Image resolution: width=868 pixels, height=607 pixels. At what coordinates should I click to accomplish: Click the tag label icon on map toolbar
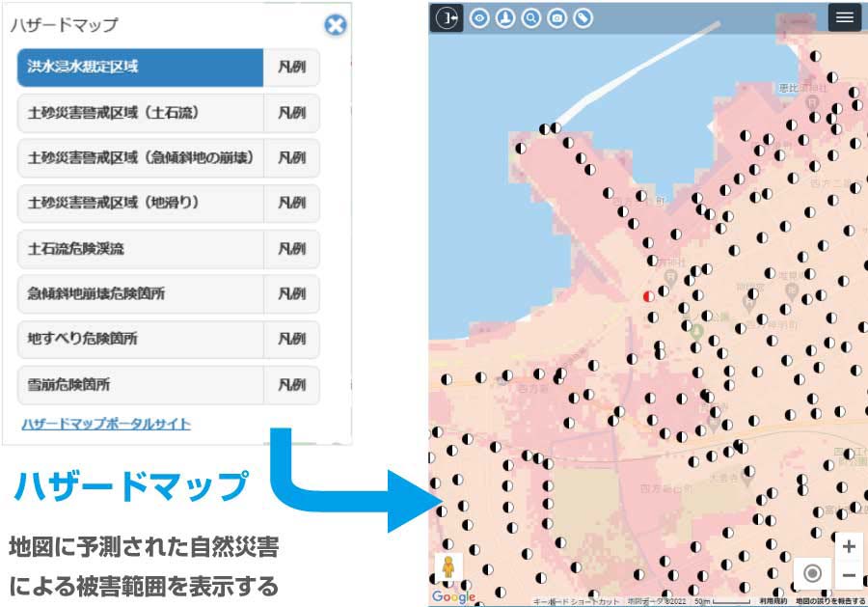coord(583,18)
